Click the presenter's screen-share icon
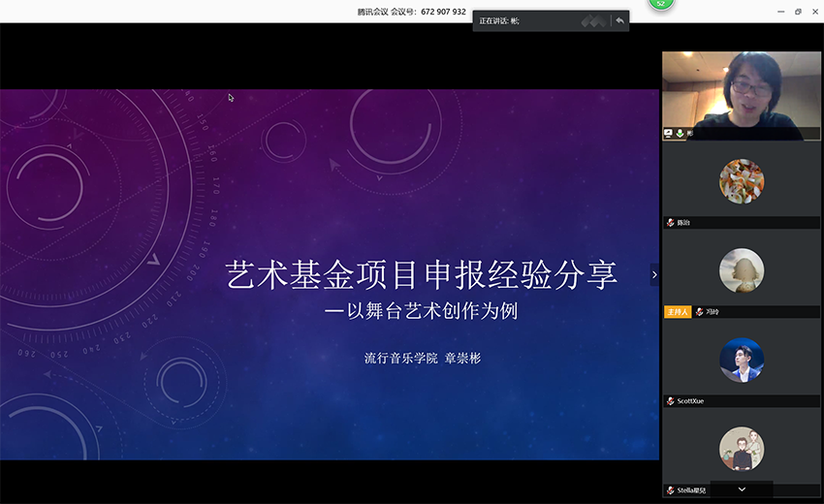 point(668,133)
